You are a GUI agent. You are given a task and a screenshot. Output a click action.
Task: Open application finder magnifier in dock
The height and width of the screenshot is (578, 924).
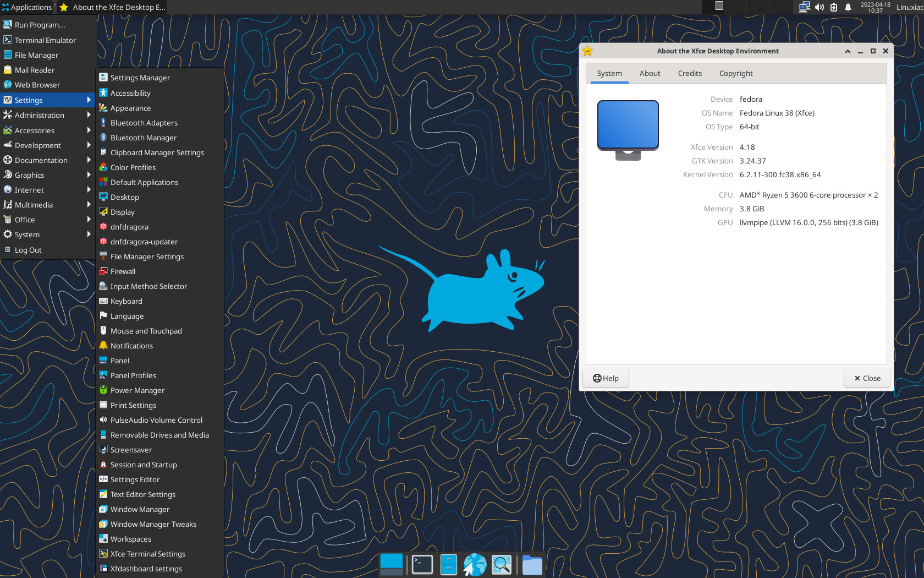point(502,564)
